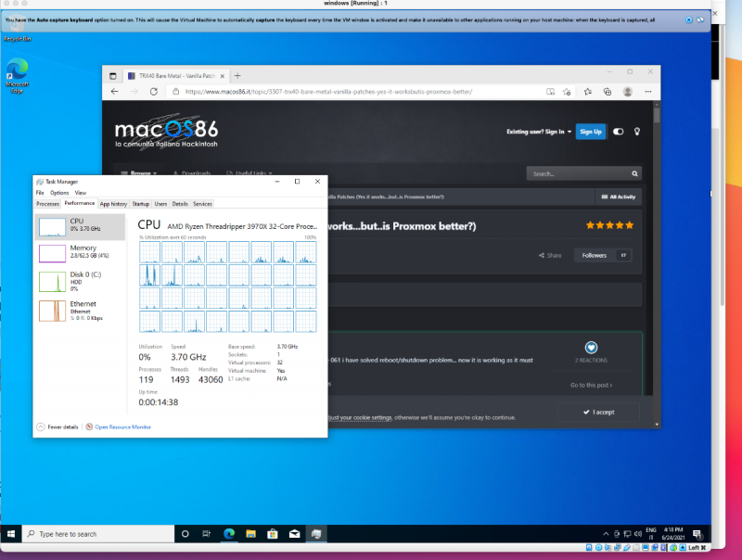This screenshot has height=560, width=742.
Task: Close the TRX40 Bare Metal tab
Action: coord(222,76)
